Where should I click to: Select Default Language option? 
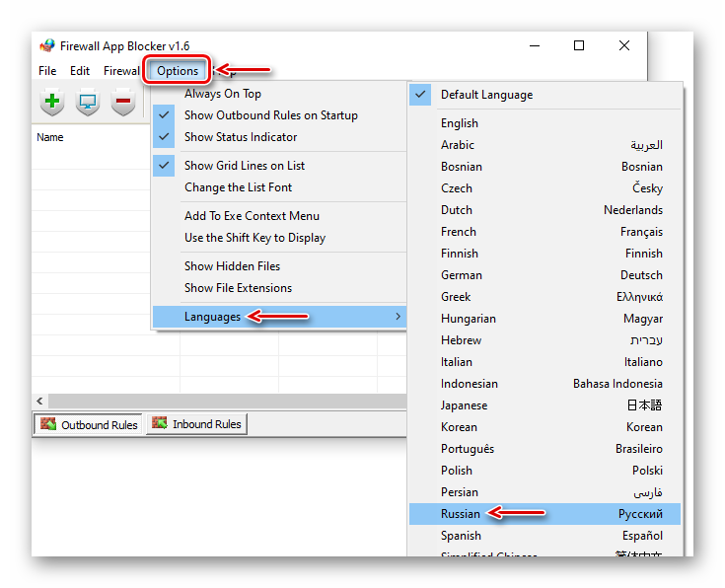pyautogui.click(x=544, y=95)
